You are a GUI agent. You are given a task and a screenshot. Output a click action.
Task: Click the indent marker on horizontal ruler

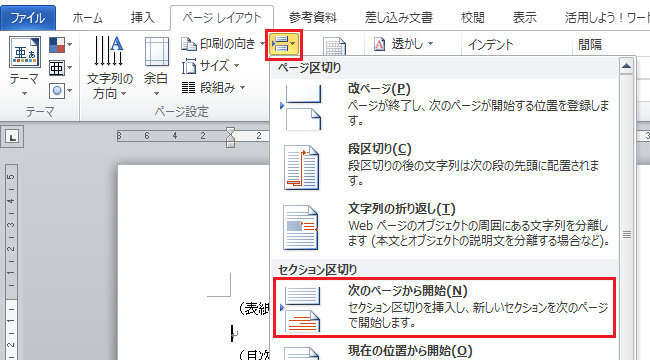230,137
